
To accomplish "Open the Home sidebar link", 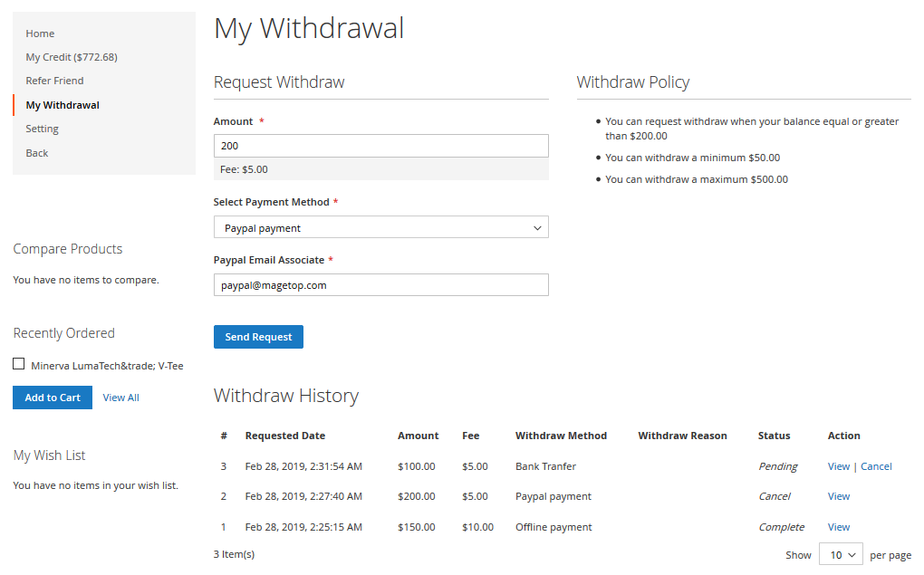I will tap(40, 34).
